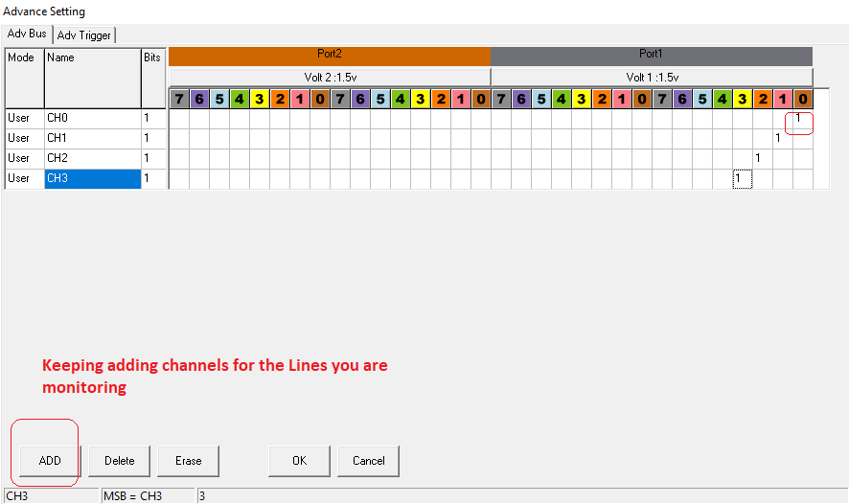Open the Volt 1 :1.5v voltage setting
849x504 pixels.
[652, 77]
